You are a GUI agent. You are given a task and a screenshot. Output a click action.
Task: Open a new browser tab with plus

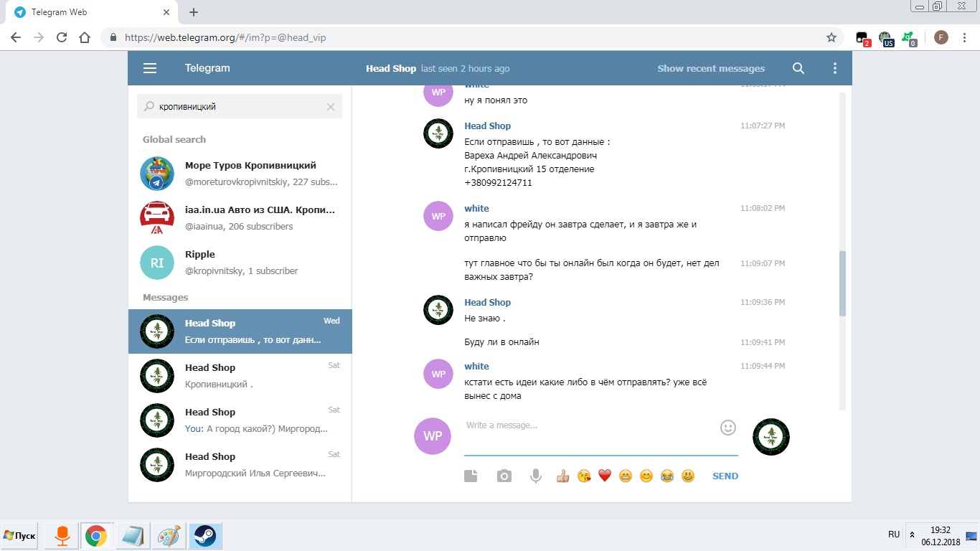coord(194,12)
